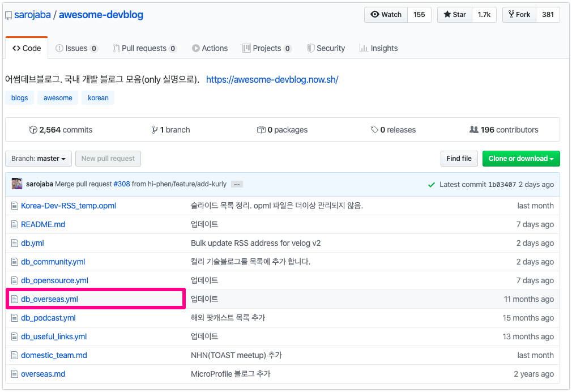
Task: Click the README.md file icon
Action: 15,224
